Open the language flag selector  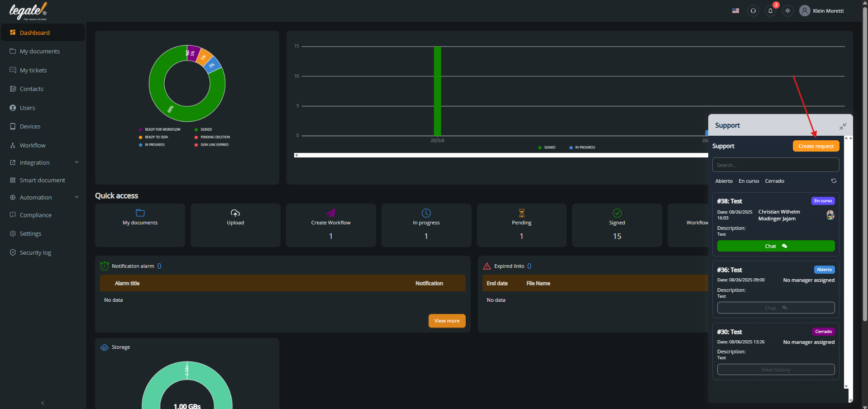(735, 11)
